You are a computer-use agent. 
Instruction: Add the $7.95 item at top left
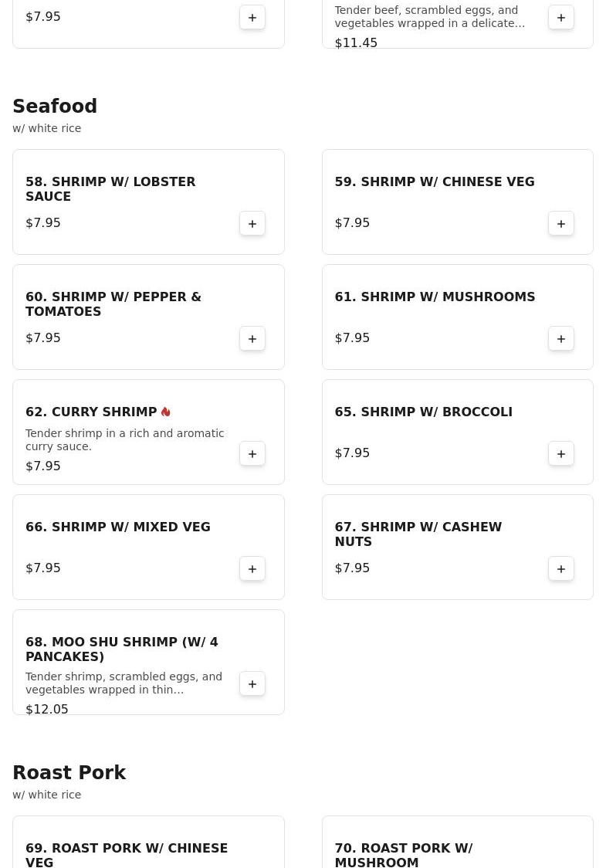252,17
